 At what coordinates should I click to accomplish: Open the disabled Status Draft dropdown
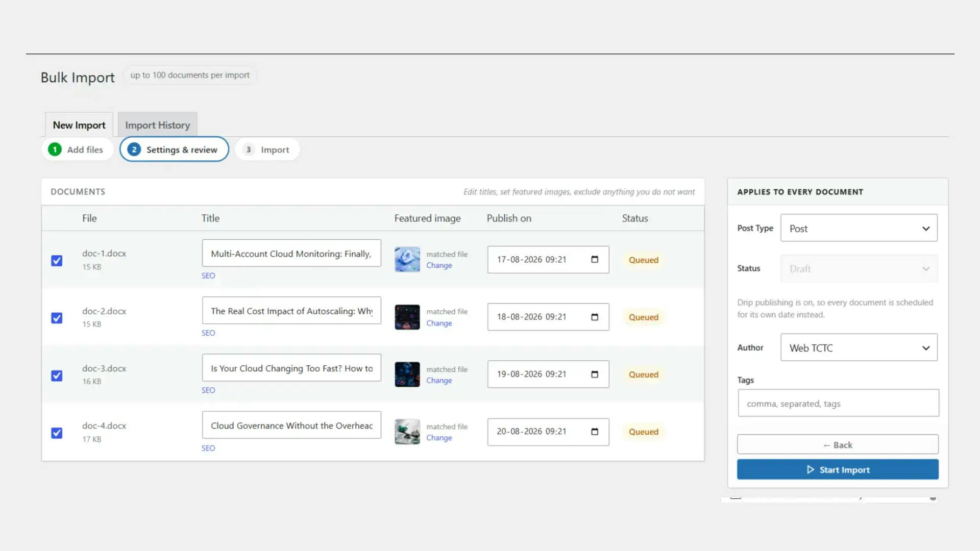pos(859,268)
